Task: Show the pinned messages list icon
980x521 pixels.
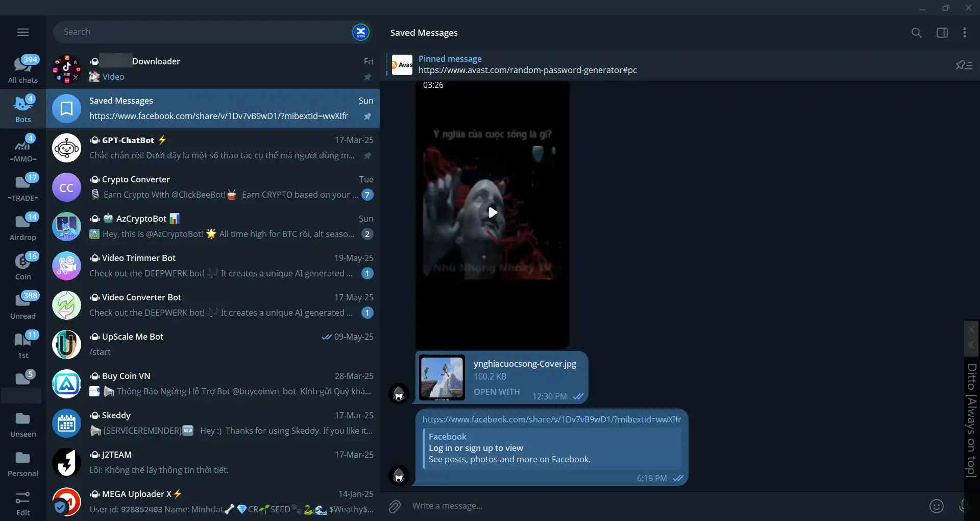Action: (x=964, y=65)
